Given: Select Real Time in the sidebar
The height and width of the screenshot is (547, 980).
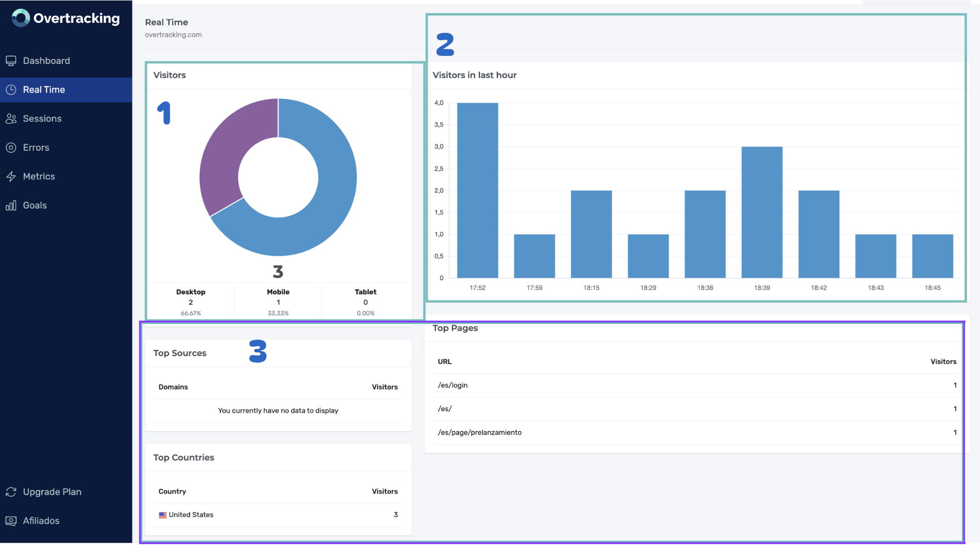Looking at the screenshot, I should [66, 90].
